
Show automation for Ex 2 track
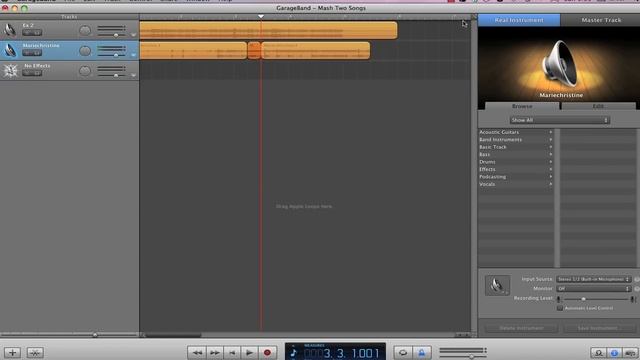pos(133,35)
